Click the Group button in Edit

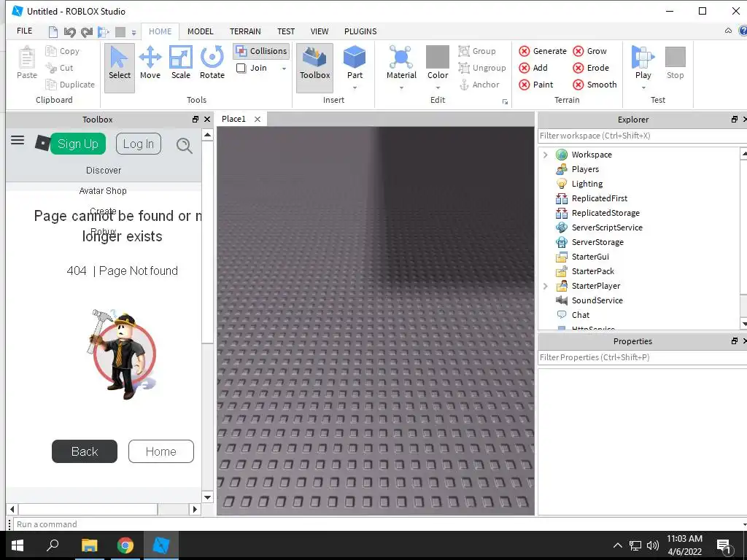click(477, 51)
